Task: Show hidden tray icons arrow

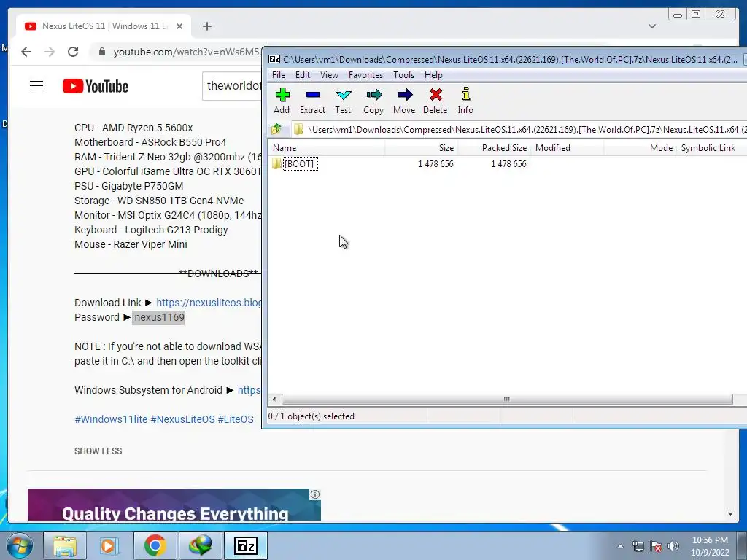Action: (620, 546)
